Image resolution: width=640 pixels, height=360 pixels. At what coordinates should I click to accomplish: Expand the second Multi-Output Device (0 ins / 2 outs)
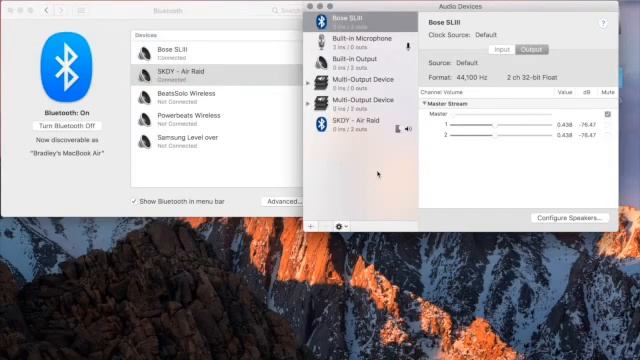click(308, 104)
